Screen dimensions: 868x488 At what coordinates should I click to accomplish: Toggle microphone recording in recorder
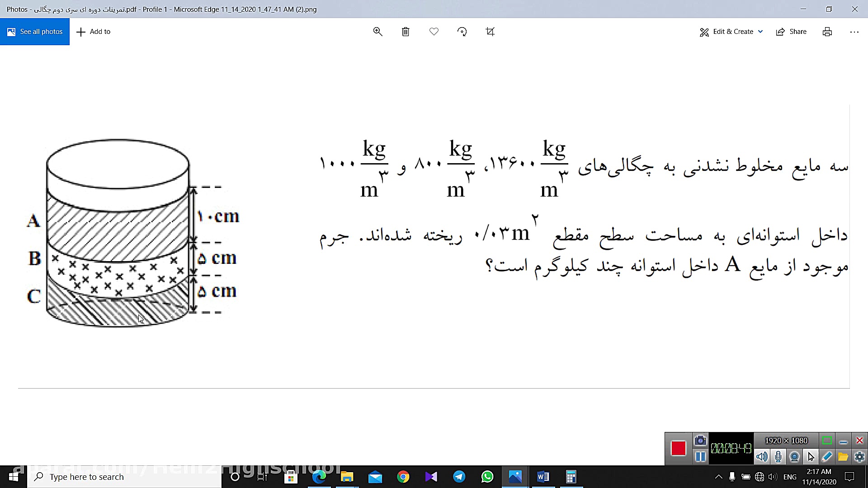click(x=778, y=457)
